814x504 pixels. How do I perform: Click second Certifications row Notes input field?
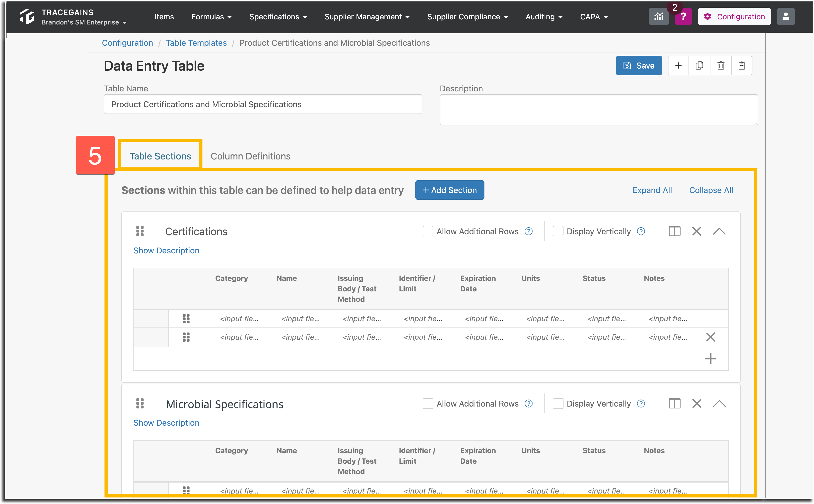coord(668,337)
